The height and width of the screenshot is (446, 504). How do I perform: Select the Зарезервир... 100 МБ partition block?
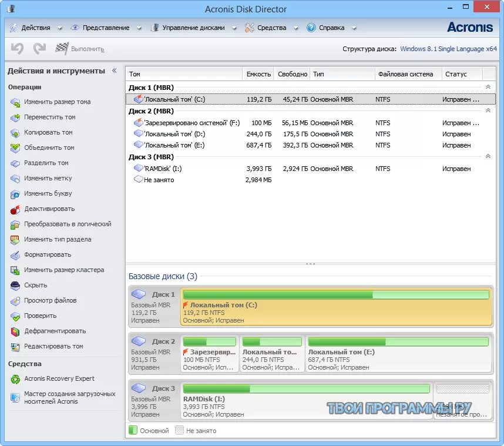click(x=210, y=354)
